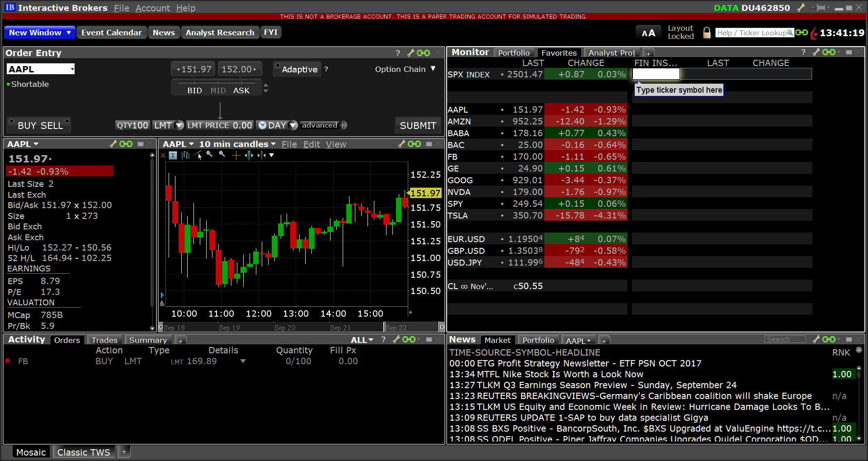Select the trendline drawing tool on the chart

coord(198,155)
